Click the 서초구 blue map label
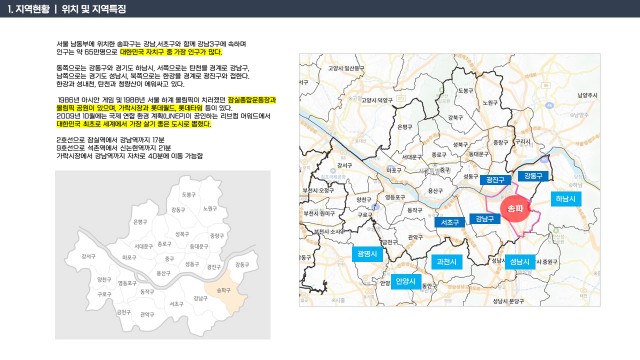This screenshot has height=360, width=640. pos(449,222)
